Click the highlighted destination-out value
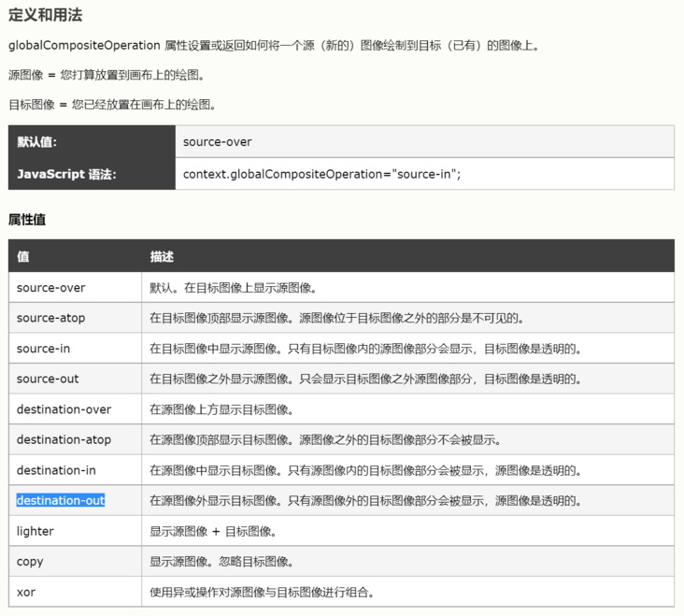This screenshot has height=616, width=684. (x=61, y=501)
